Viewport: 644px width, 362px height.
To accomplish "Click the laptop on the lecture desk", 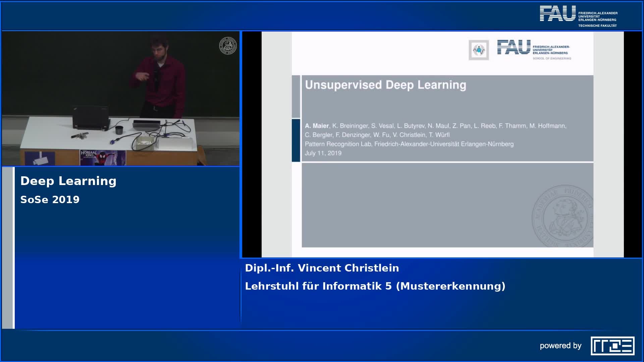I will [x=91, y=117].
